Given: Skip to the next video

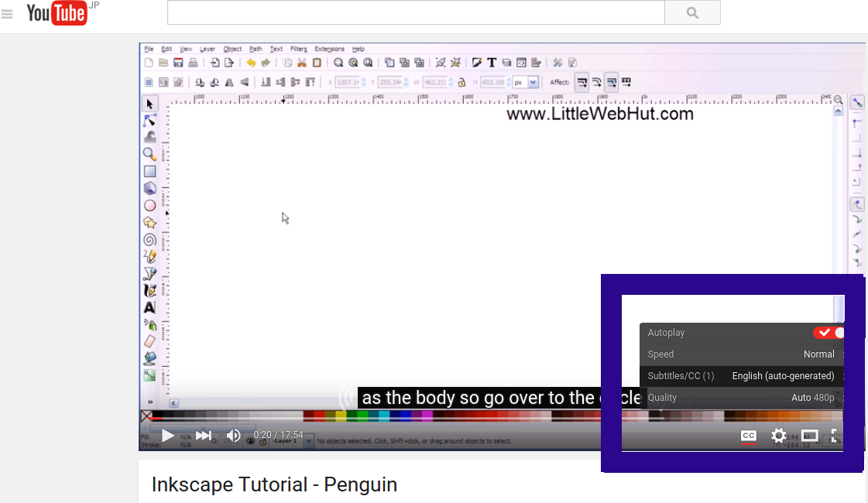Looking at the screenshot, I should coord(203,436).
